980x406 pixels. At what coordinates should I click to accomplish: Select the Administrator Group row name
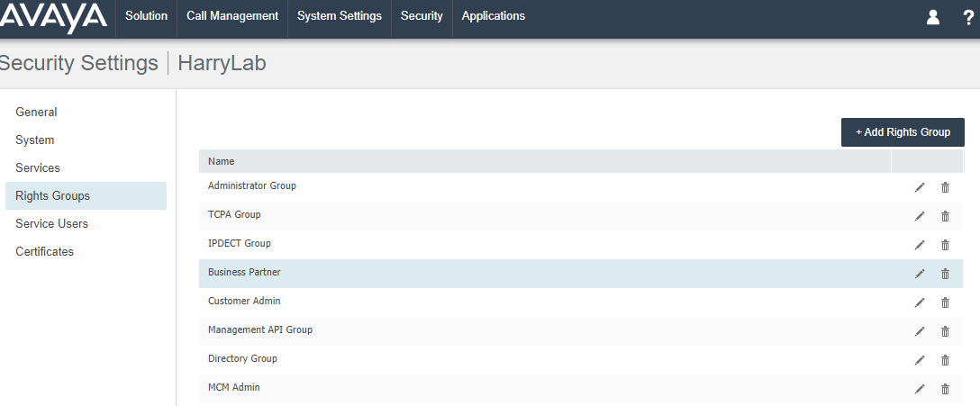point(252,185)
